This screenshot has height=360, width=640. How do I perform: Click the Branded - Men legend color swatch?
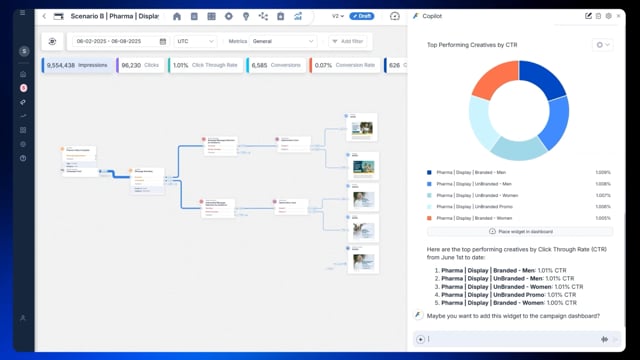(x=429, y=173)
